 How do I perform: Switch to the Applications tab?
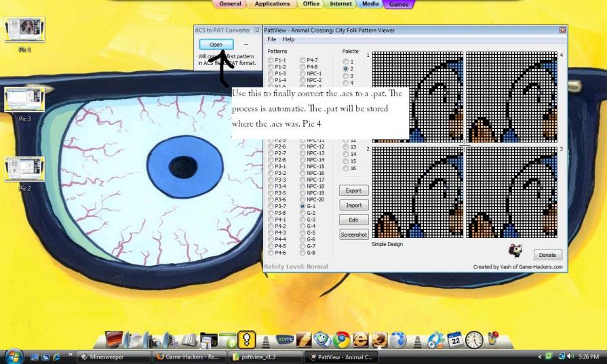click(272, 4)
